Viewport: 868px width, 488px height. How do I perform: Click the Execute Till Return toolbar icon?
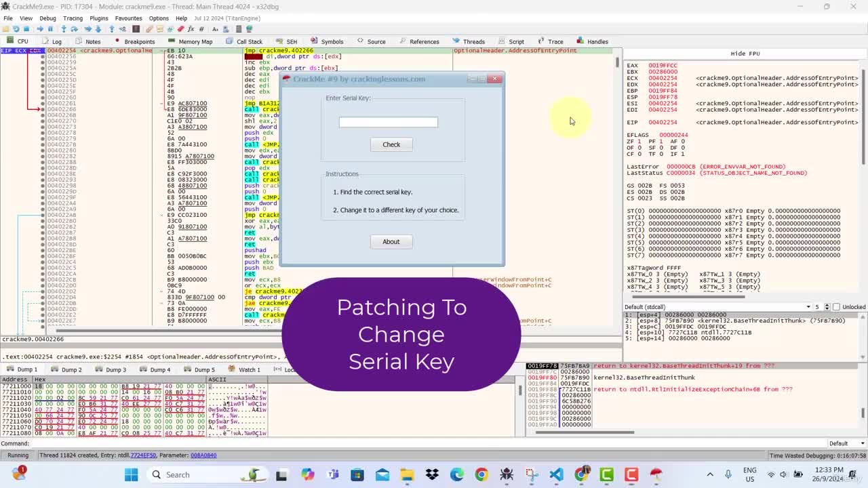111,29
